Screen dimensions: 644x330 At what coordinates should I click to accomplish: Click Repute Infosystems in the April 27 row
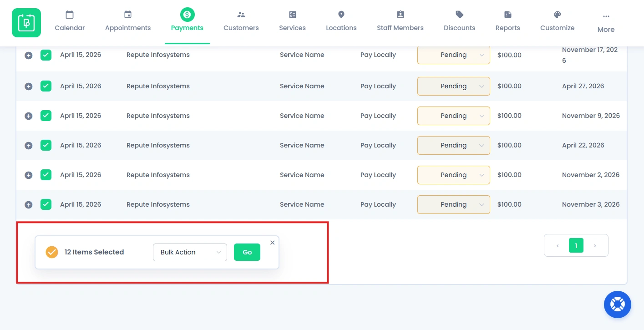[x=158, y=86]
